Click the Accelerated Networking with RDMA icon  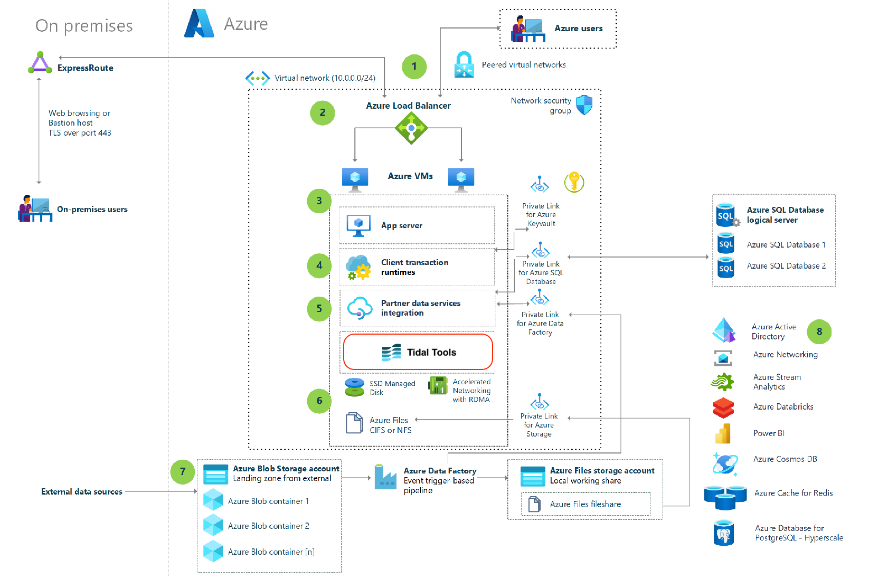point(438,385)
